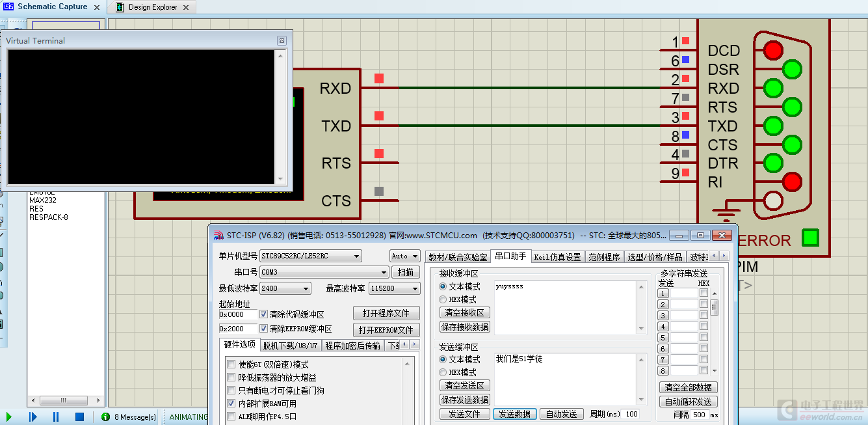Select RESPACK-8 in the component list
Screen dimensions: 868x425
[x=49, y=217]
